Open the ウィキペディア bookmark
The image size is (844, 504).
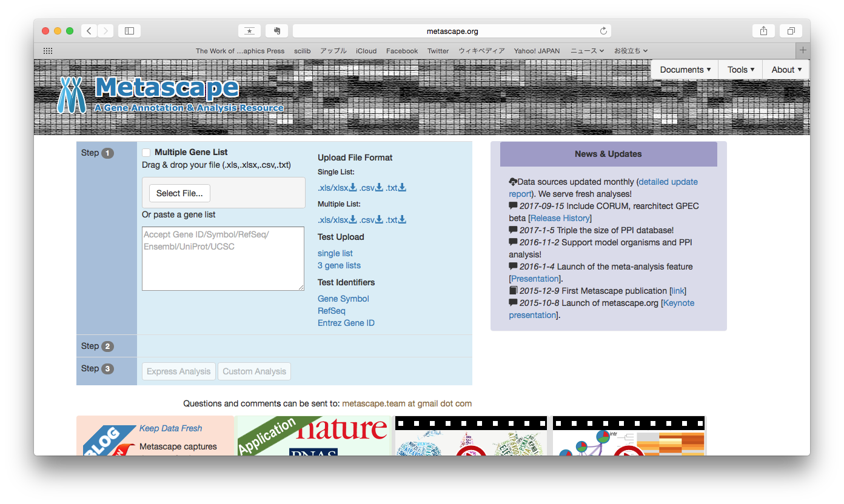tap(481, 51)
